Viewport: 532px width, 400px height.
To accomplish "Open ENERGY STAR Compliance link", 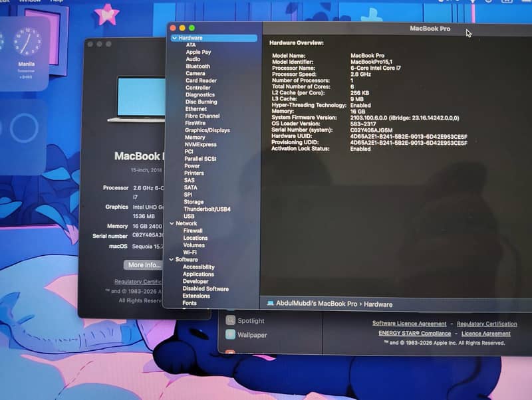I will (414, 333).
